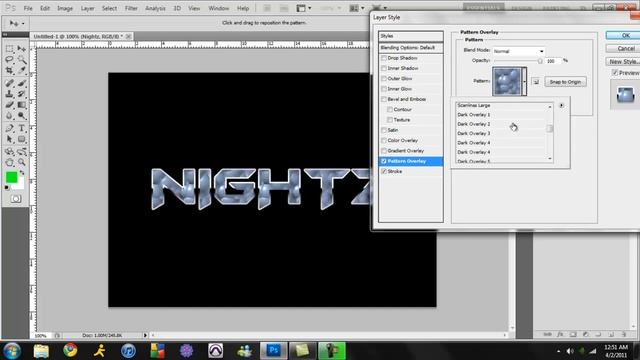Open the Image menu
The image size is (640, 360).
pyautogui.click(x=65, y=8)
